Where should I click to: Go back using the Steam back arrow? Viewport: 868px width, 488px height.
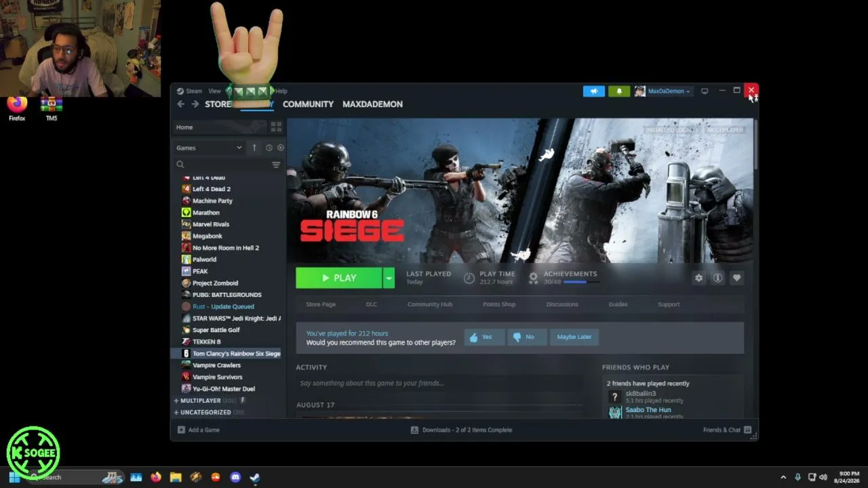pos(180,104)
